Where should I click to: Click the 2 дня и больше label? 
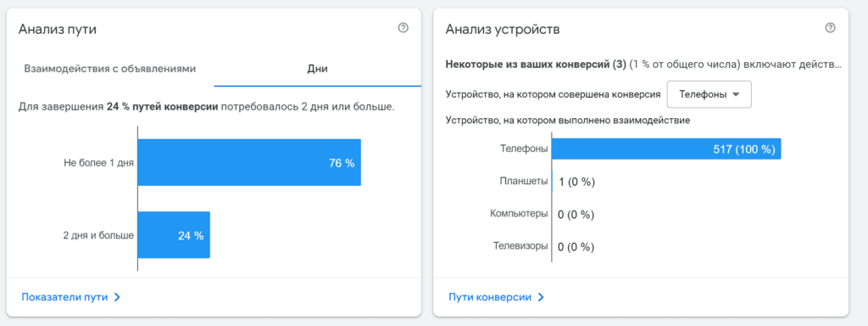tap(98, 235)
